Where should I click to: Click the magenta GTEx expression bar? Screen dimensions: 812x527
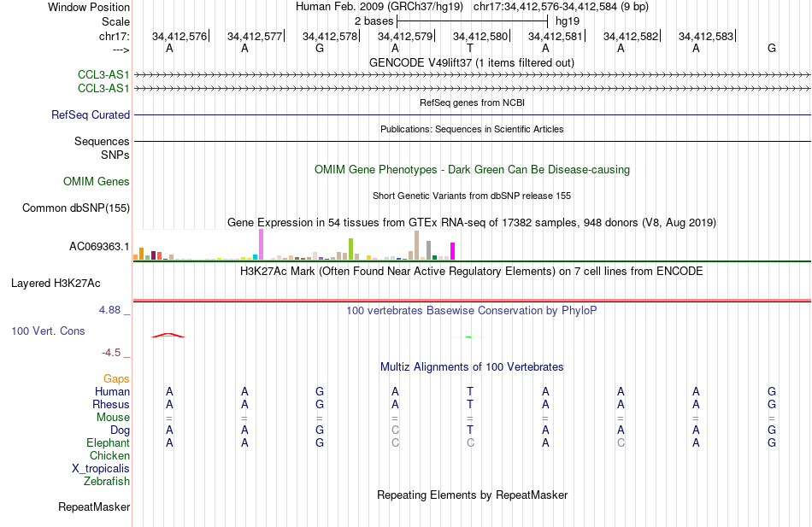(x=453, y=251)
